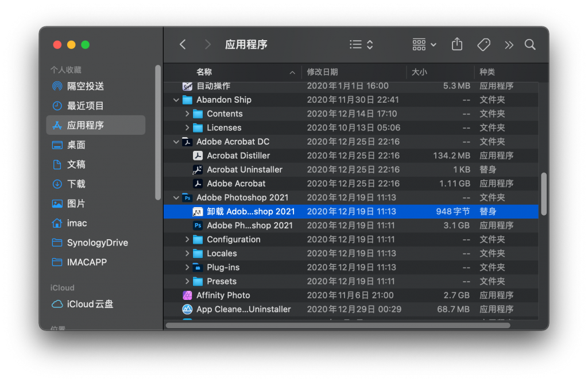Open the group-by grid dropdown
The width and height of the screenshot is (588, 382).
click(424, 45)
